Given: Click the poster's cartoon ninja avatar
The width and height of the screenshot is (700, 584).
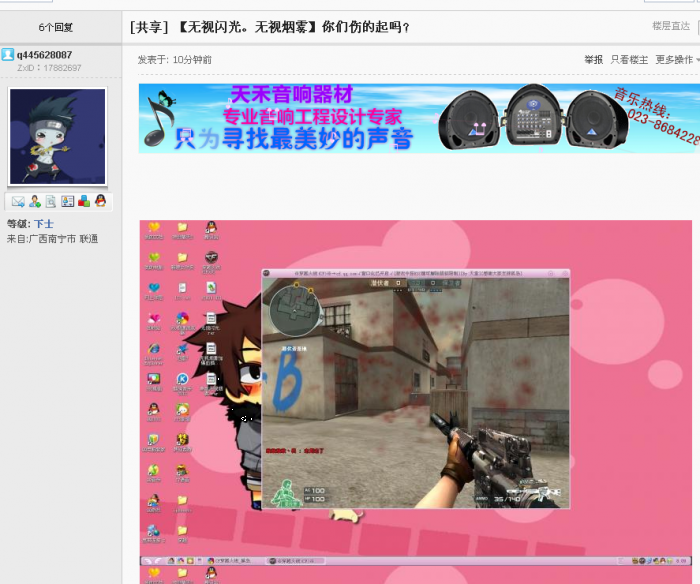Looking at the screenshot, I should [x=58, y=136].
